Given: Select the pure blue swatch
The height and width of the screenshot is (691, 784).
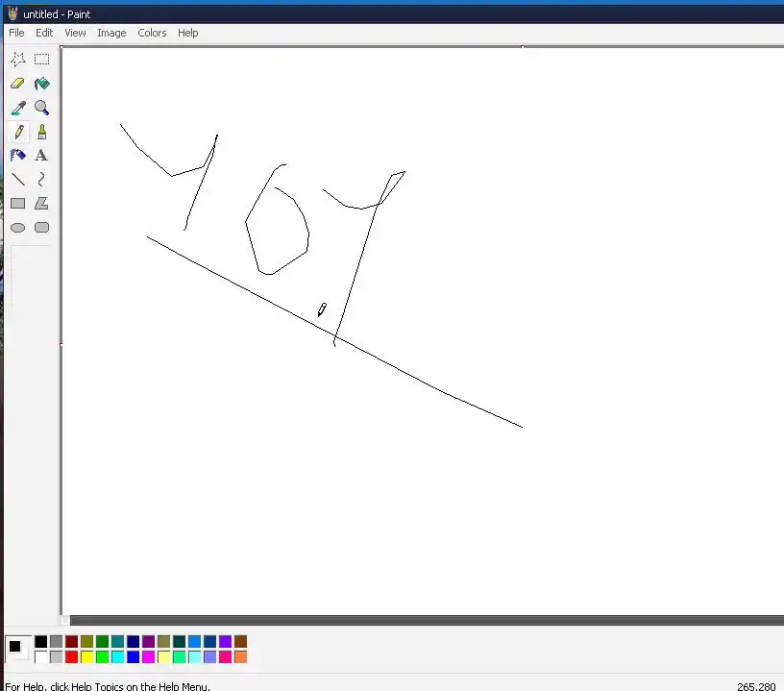Looking at the screenshot, I should pos(133,656).
